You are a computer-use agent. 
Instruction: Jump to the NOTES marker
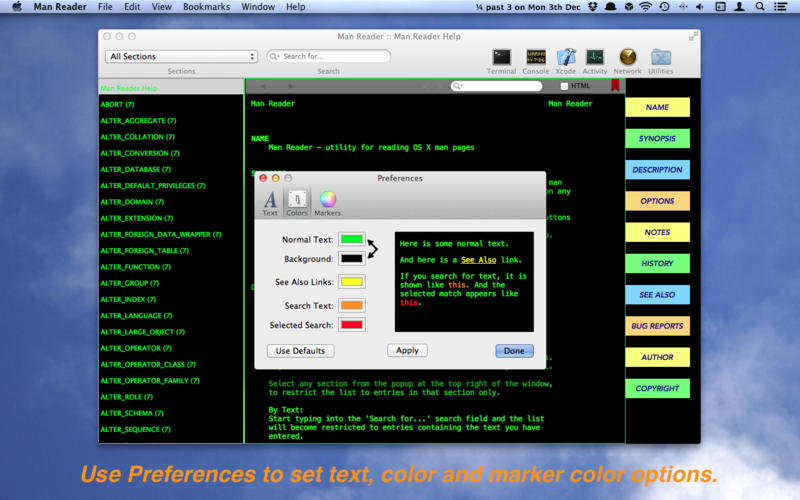(x=657, y=232)
